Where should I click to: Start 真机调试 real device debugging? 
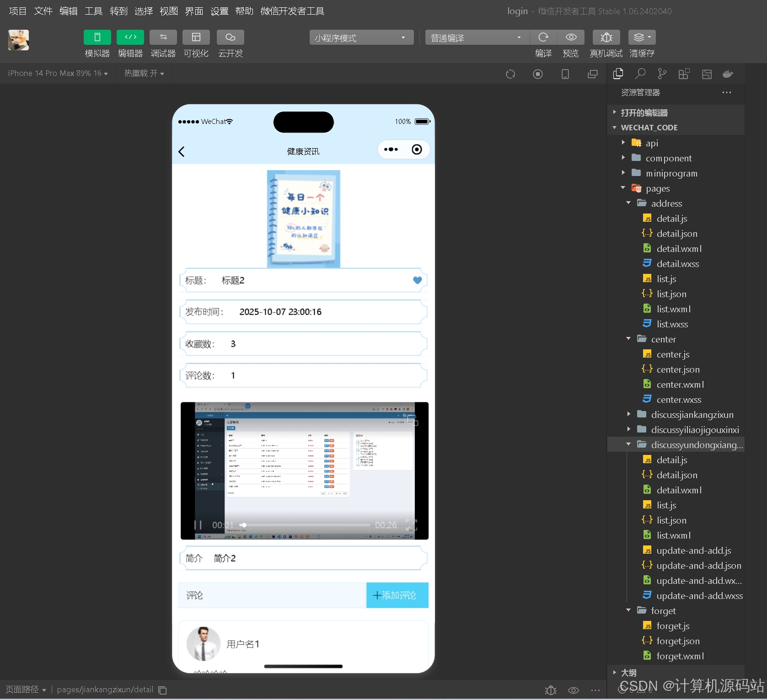click(606, 37)
